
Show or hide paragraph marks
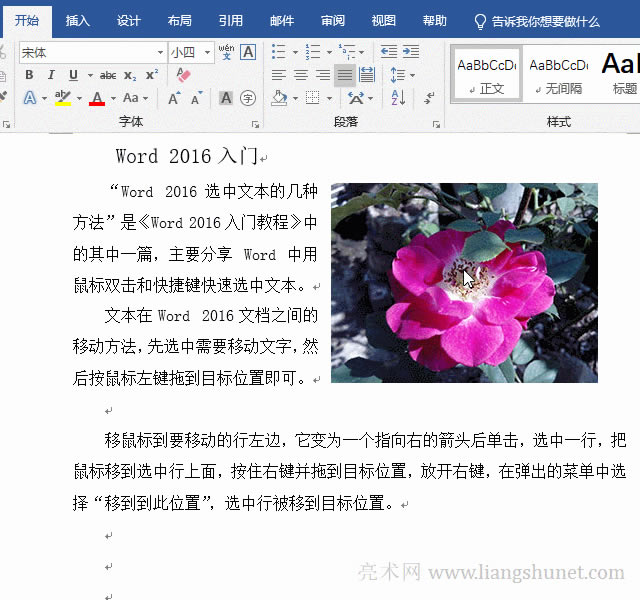pos(430,98)
